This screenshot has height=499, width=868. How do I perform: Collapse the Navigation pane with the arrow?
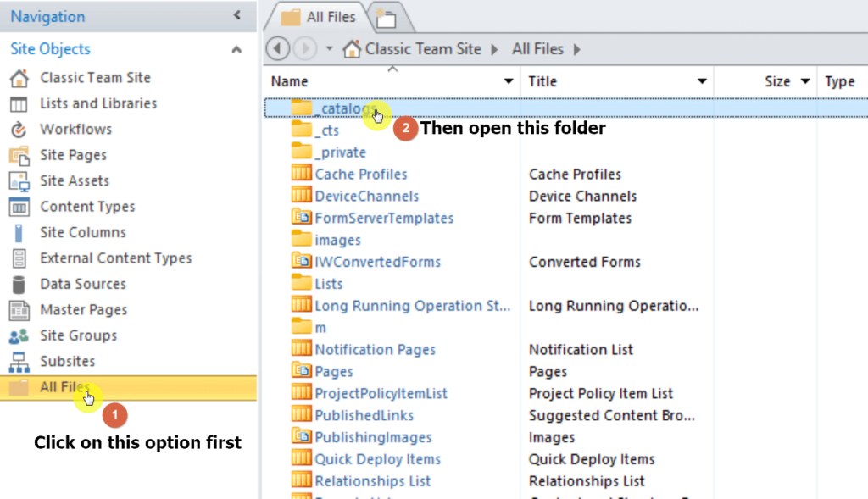coord(237,15)
